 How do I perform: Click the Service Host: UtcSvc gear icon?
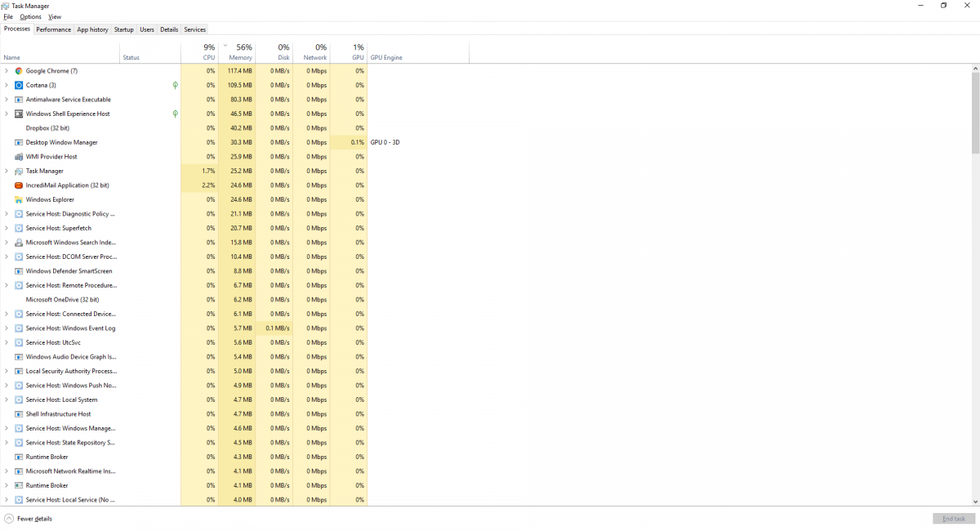19,342
